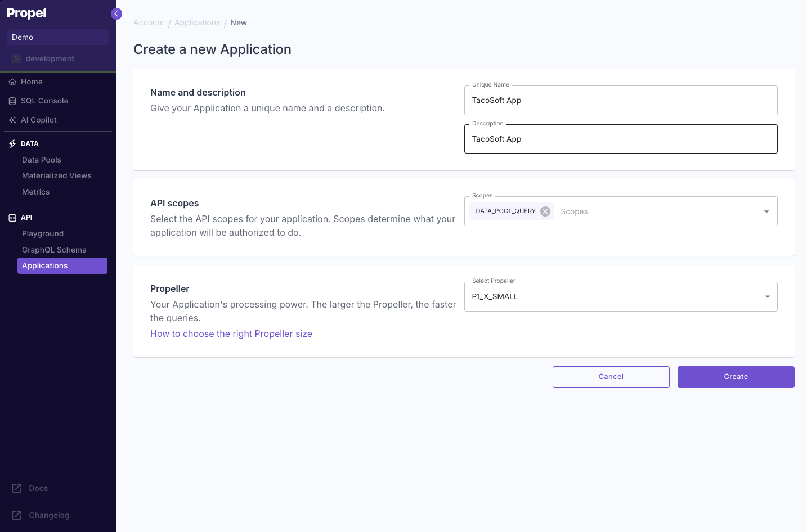Open the Home page from the sidebar
Image resolution: width=807 pixels, height=532 pixels.
click(x=32, y=82)
